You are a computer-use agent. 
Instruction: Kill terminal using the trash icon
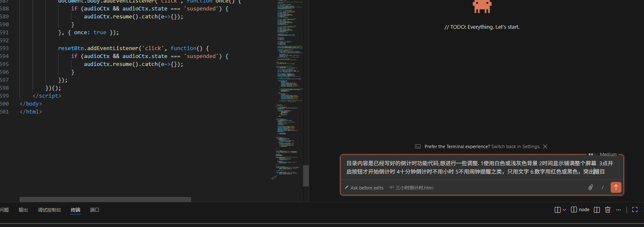click(x=608, y=210)
